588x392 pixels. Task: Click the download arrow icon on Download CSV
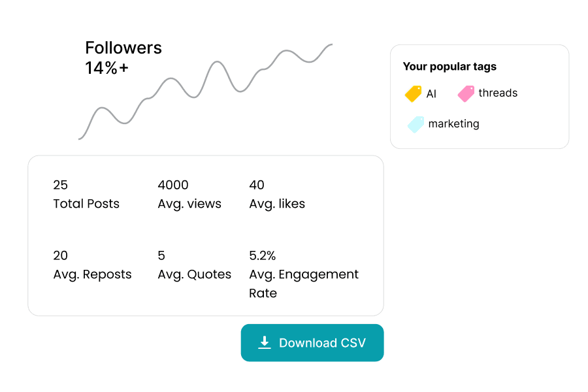click(x=264, y=342)
